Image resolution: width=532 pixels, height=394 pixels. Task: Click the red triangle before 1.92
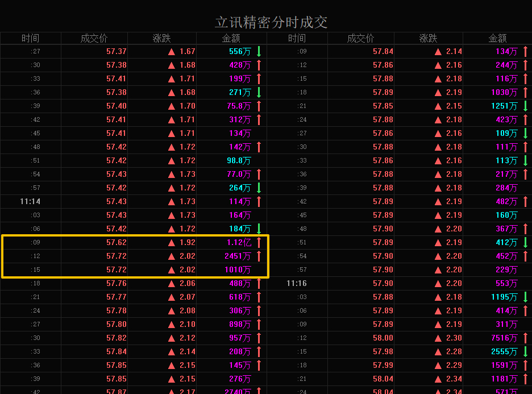[172, 243]
